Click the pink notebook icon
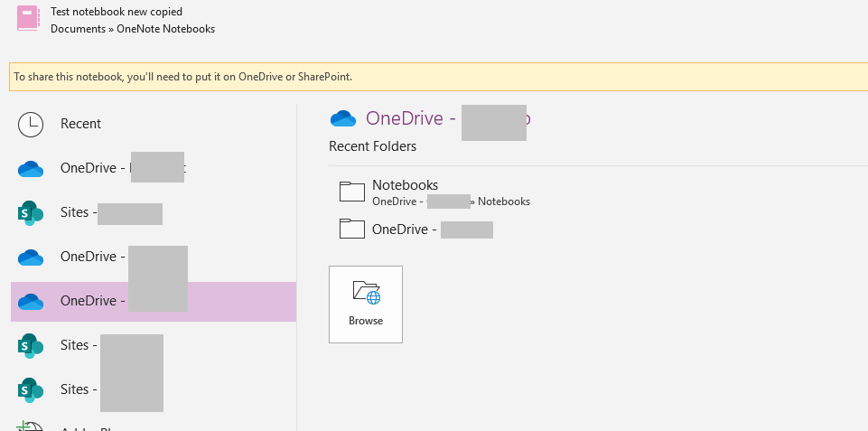Image resolution: width=868 pixels, height=431 pixels. click(28, 18)
